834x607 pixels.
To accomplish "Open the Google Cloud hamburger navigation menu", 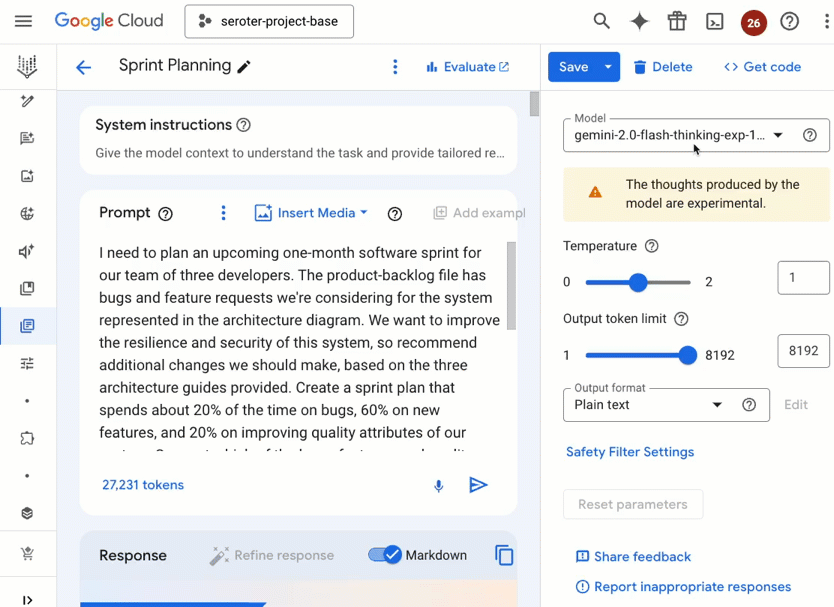I will click(24, 21).
